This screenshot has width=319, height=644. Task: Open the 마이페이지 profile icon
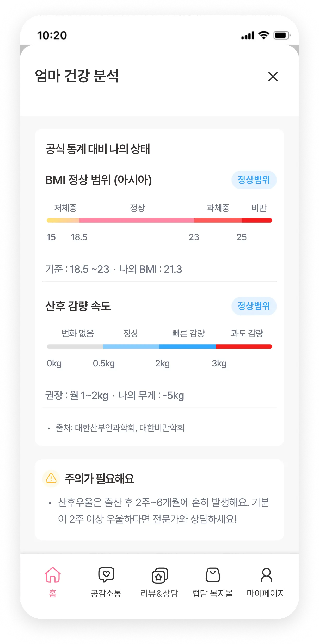click(x=266, y=575)
